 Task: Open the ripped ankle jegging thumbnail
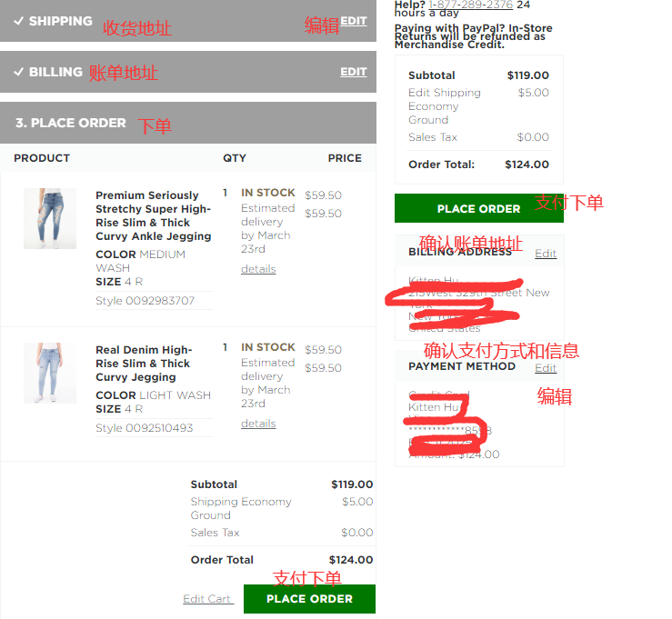[x=50, y=218]
